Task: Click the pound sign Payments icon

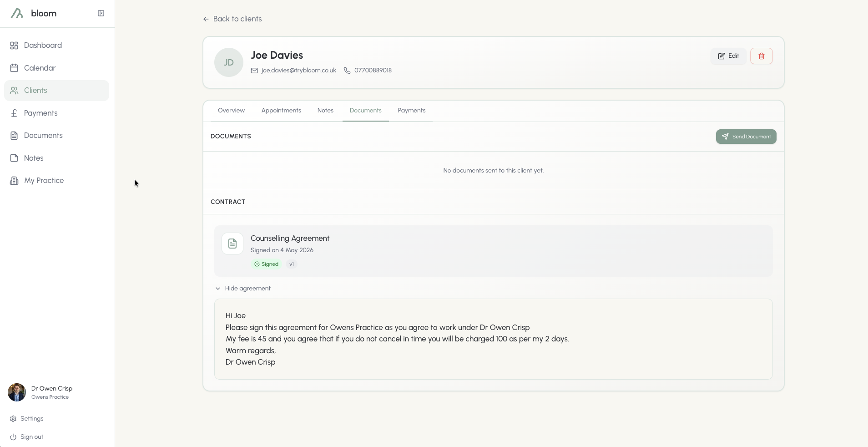Action: point(14,113)
